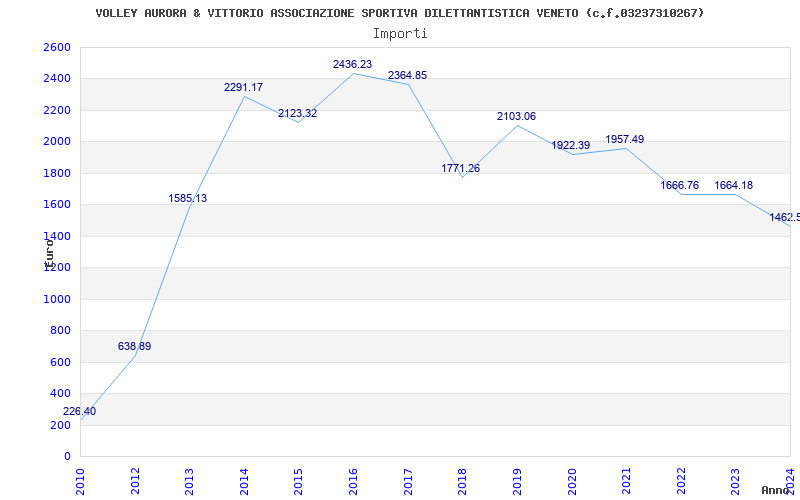Select data label 638.89
This screenshot has width=800, height=500.
(x=134, y=346)
